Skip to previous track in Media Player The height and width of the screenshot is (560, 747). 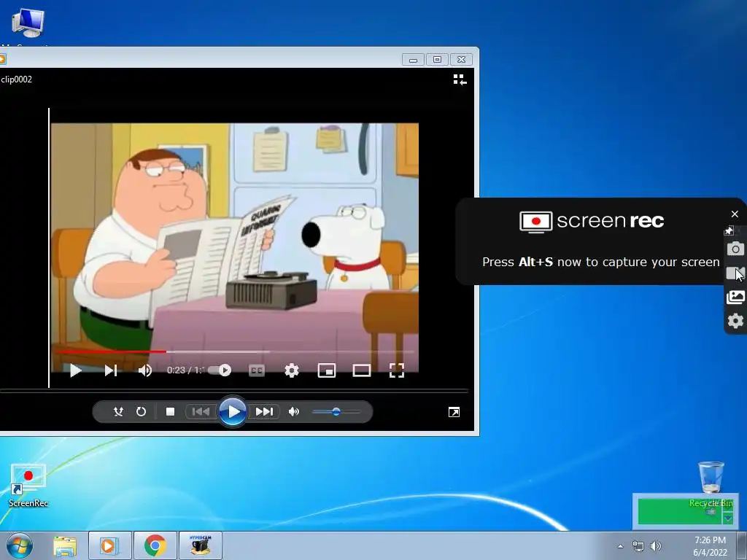pyautogui.click(x=201, y=411)
